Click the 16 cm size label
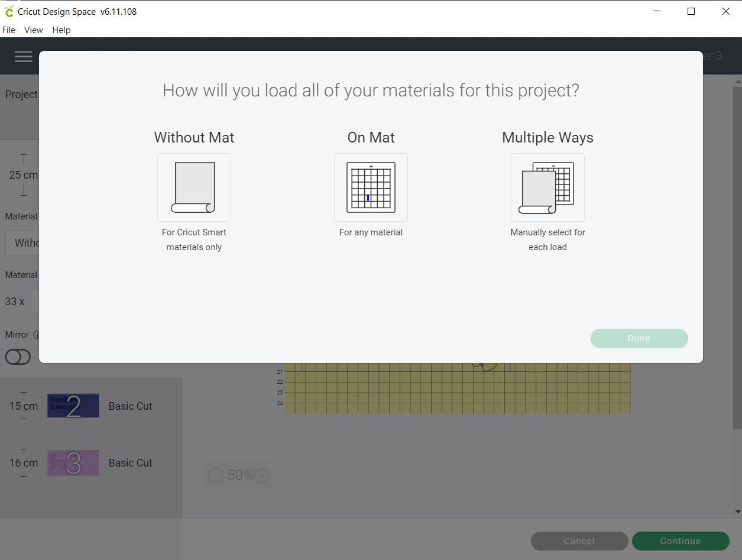This screenshot has height=560, width=742. (24, 463)
